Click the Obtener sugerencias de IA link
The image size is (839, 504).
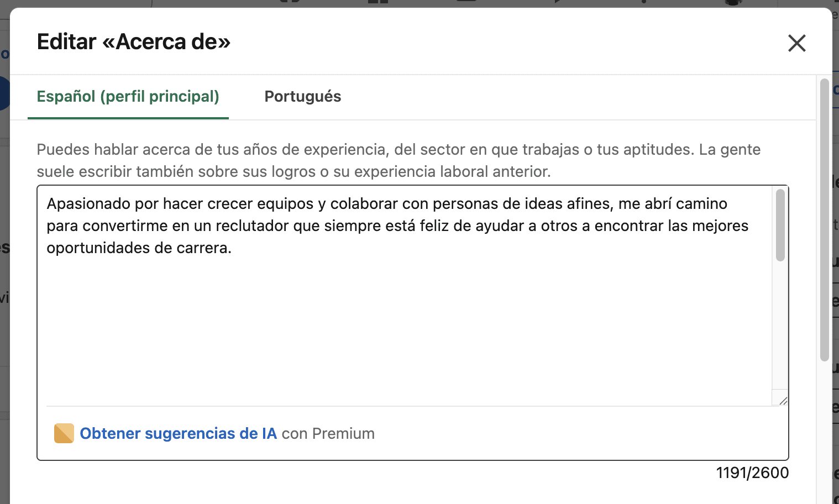[x=178, y=433]
